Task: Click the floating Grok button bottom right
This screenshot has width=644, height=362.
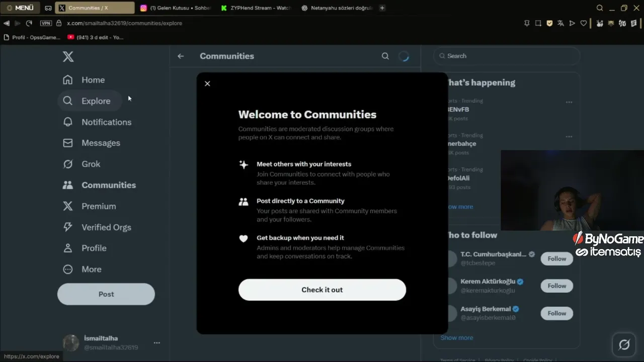Action: 624,345
